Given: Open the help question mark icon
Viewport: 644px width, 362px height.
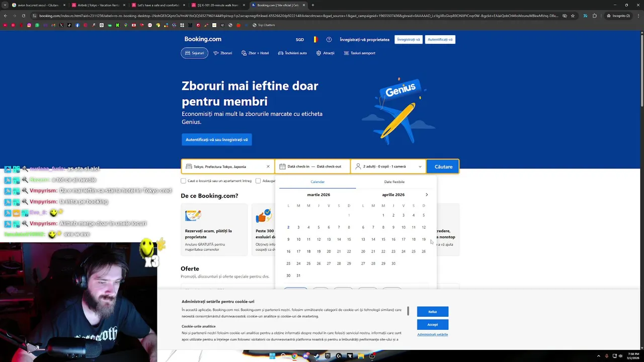Looking at the screenshot, I should [329, 39].
